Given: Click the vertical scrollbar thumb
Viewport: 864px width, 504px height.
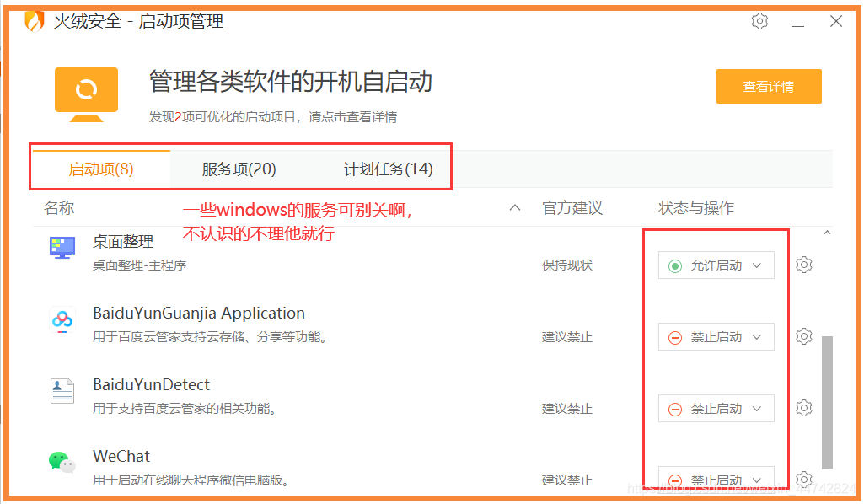Looking at the screenshot, I should click(x=827, y=403).
